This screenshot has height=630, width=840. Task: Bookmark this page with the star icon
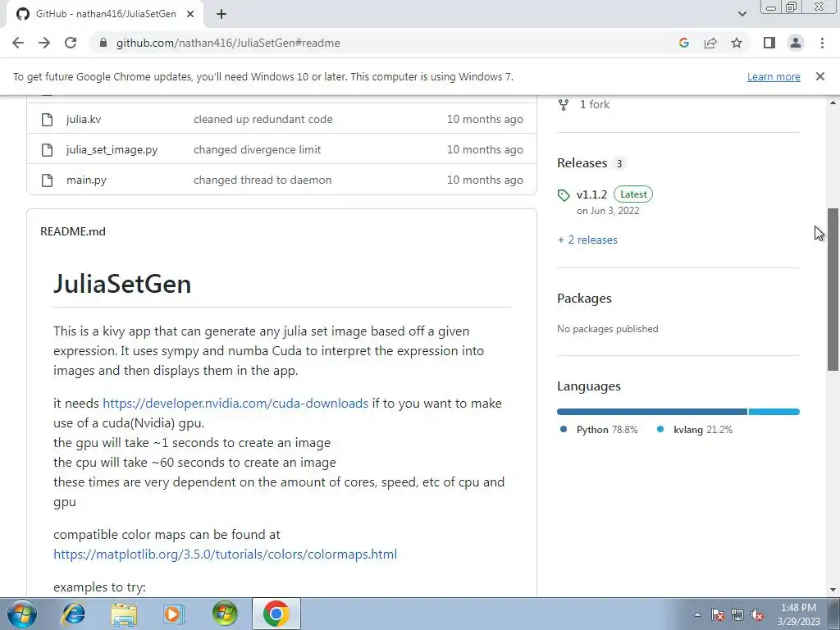(737, 43)
